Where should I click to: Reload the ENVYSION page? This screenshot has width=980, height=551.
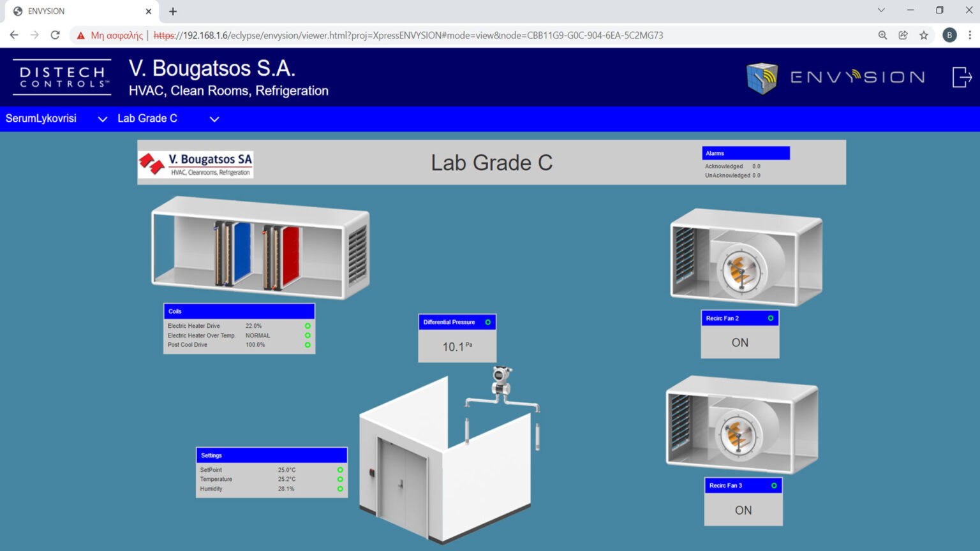pos(56,35)
